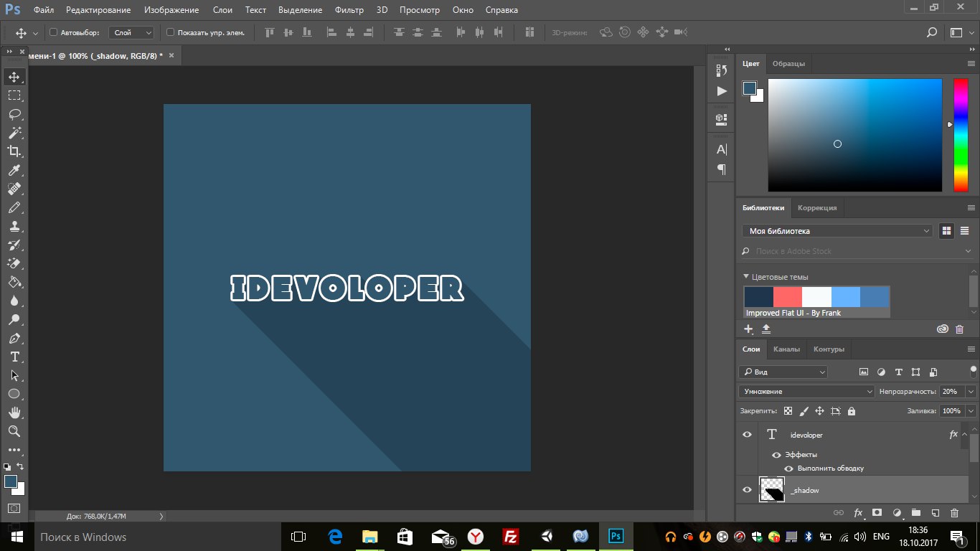
Task: Select the Horizontal Type tool
Action: (x=14, y=357)
